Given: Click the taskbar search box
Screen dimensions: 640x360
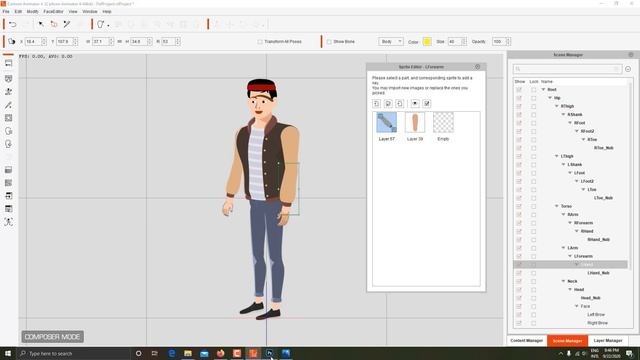Looking at the screenshot, I should (x=73, y=353).
